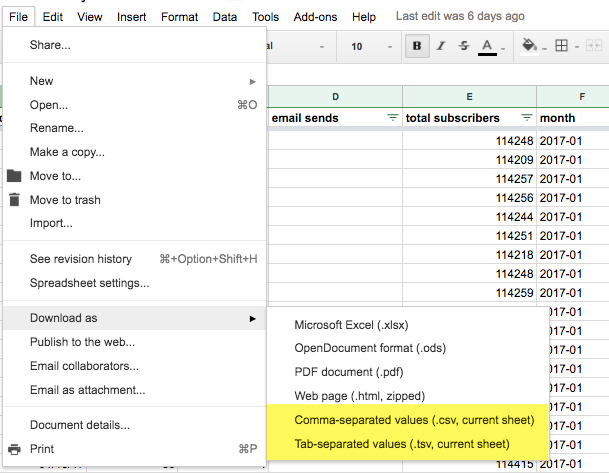Toggle bold formatting button
The width and height of the screenshot is (609, 473).
point(417,46)
